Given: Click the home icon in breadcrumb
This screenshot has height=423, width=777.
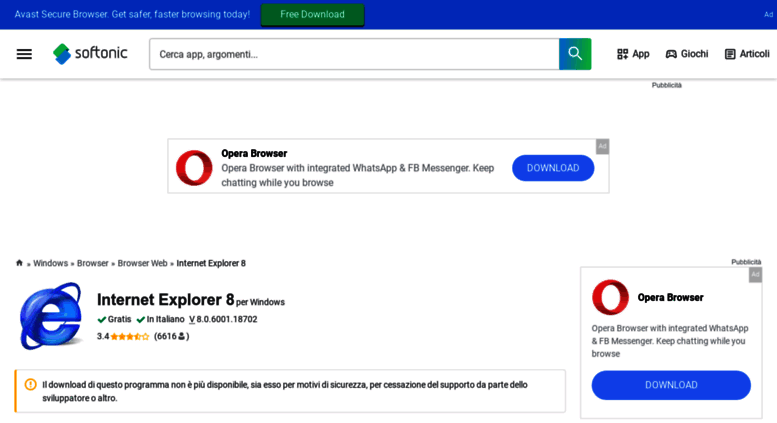Looking at the screenshot, I should (19, 263).
